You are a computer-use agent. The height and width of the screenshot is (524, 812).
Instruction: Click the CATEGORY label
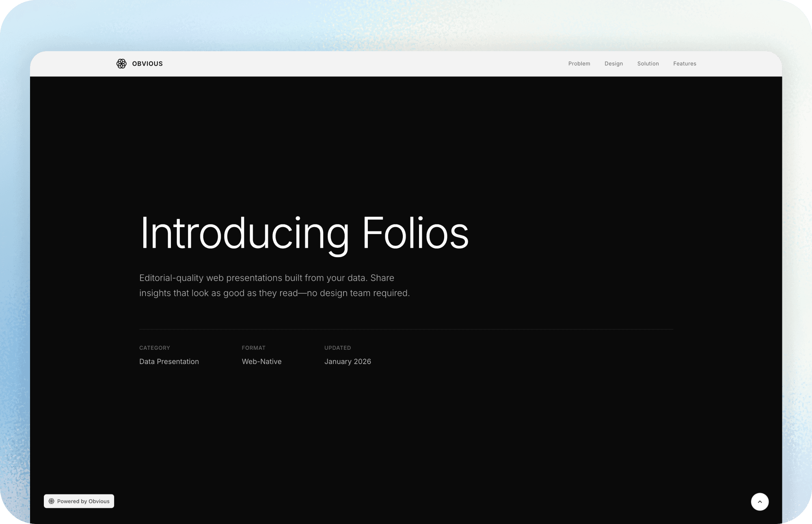(155, 348)
